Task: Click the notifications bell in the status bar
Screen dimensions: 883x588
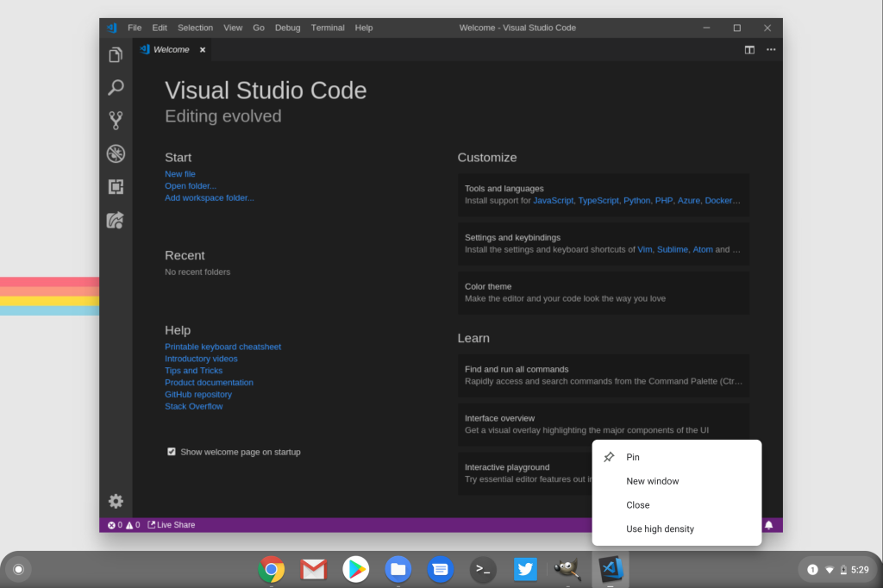Action: pyautogui.click(x=768, y=524)
